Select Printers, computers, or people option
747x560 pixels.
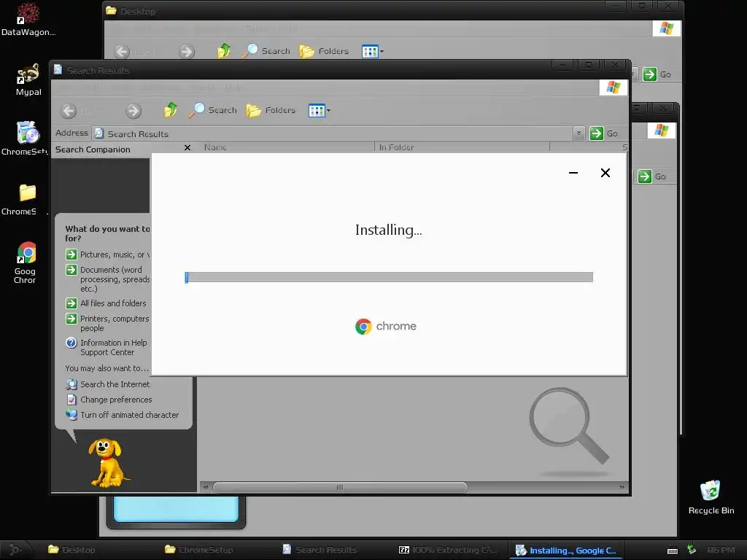[108, 323]
